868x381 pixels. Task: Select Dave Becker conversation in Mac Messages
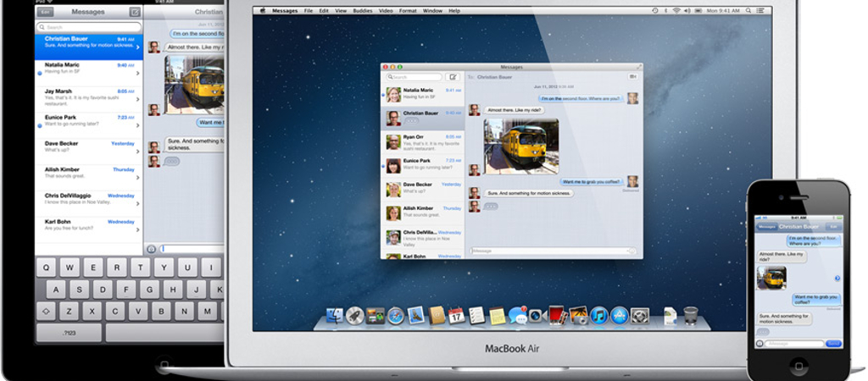423,190
